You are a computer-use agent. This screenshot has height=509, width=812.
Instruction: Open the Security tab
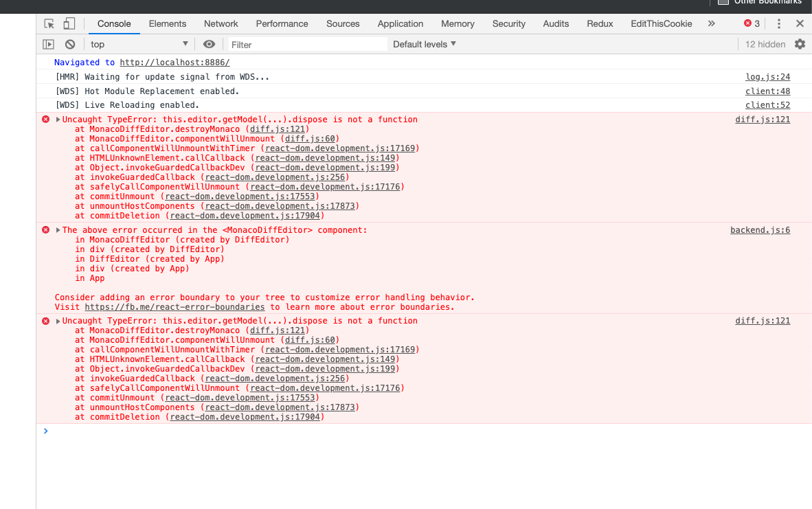[508, 24]
